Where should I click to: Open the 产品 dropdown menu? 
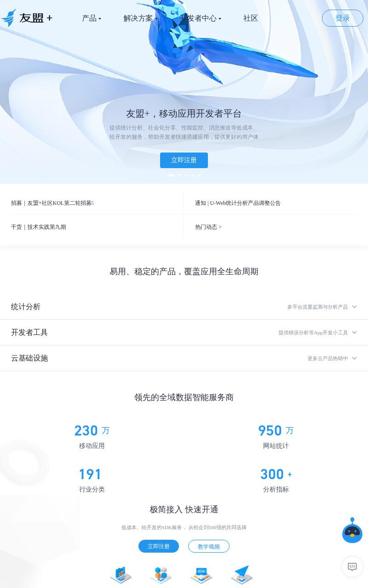tap(92, 18)
